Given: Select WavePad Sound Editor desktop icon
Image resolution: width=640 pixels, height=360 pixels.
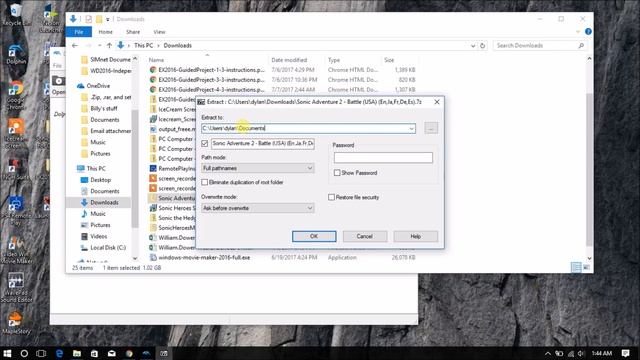Looking at the screenshot, I should click(x=16, y=287).
